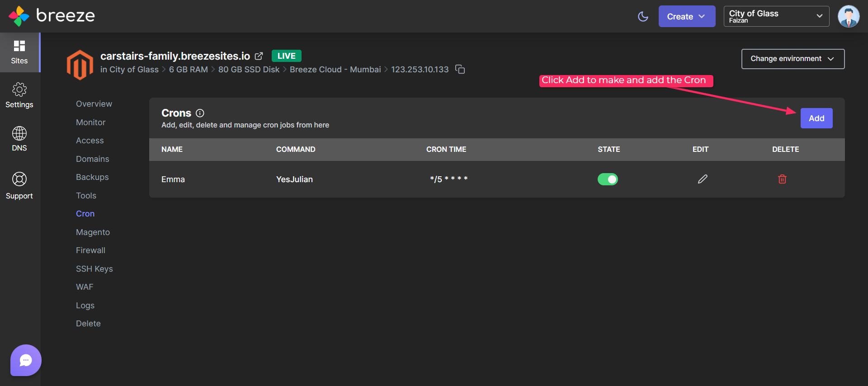Expand the Create dropdown
Screen dimensions: 868x386
click(687, 16)
